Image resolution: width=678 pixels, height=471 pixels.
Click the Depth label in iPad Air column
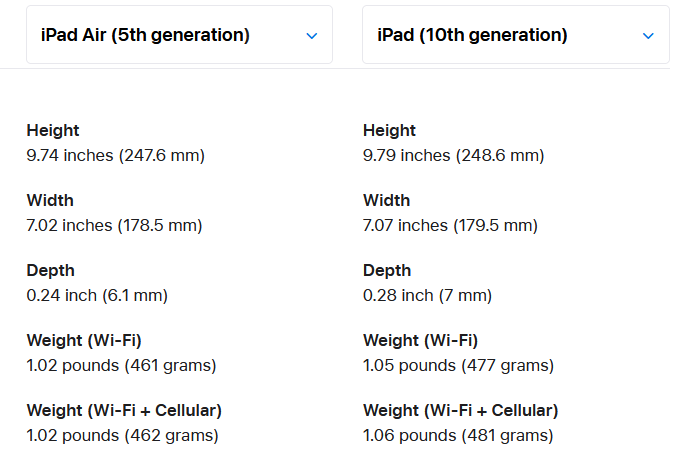coord(51,270)
